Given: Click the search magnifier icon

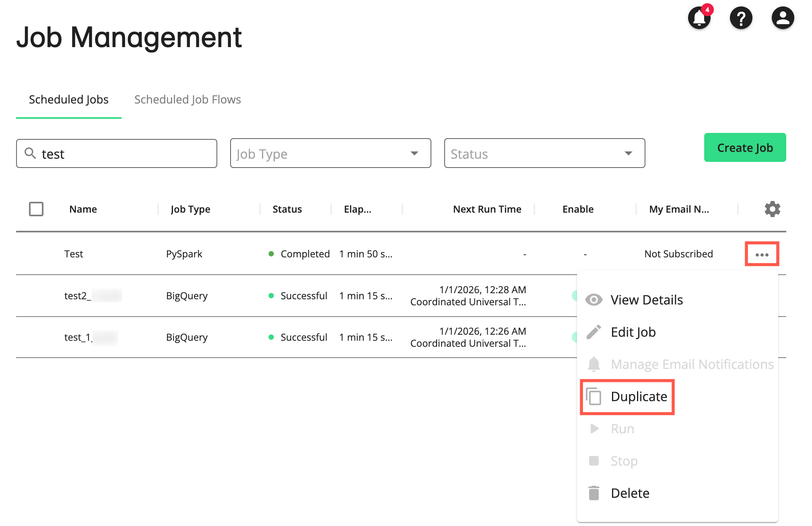Looking at the screenshot, I should pyautogui.click(x=31, y=153).
